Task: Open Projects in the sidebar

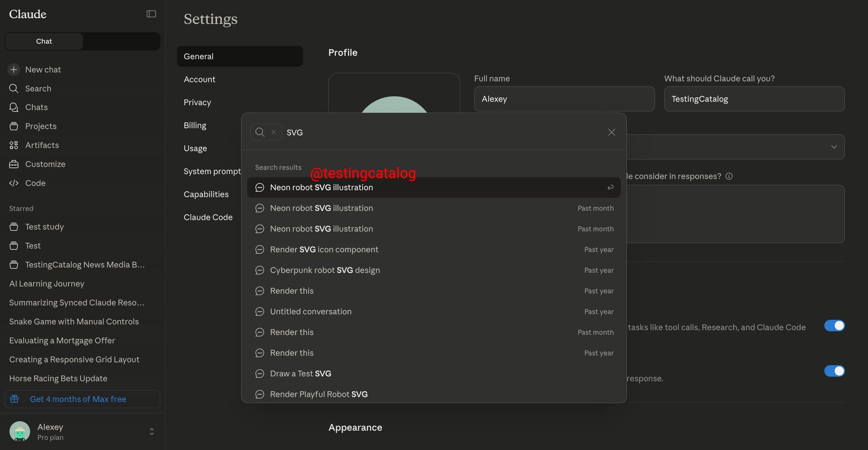Action: [82, 126]
